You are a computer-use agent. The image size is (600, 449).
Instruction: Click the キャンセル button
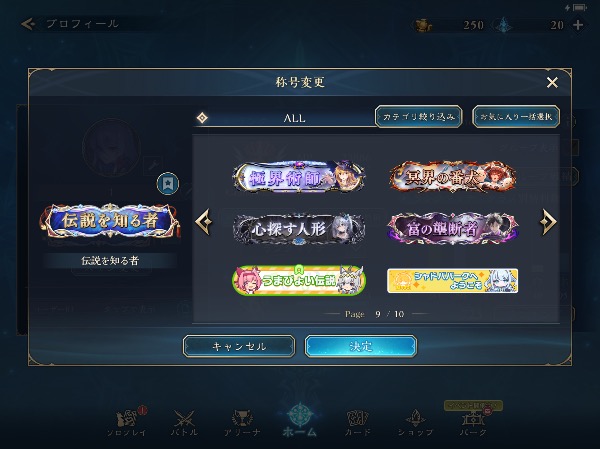(239, 346)
